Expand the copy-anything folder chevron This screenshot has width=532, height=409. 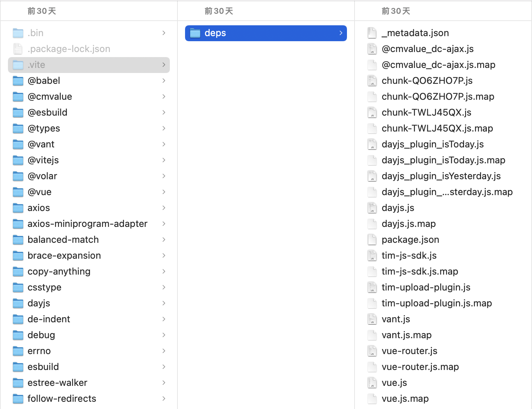pos(164,272)
